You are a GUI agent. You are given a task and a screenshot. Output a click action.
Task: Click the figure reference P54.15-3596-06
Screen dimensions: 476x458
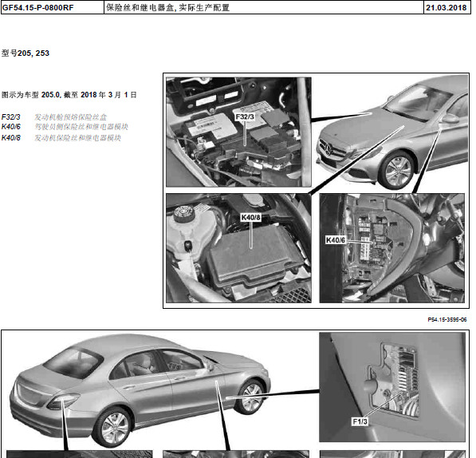447,319
